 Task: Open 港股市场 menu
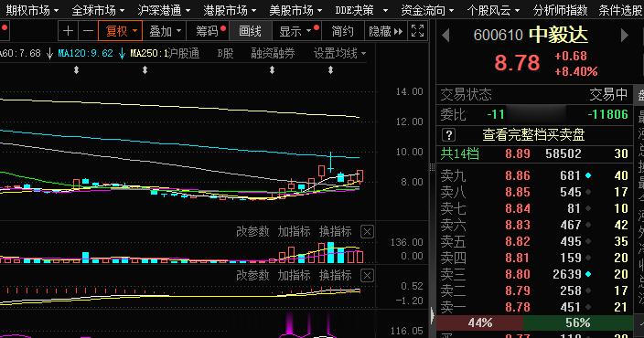[x=230, y=10]
